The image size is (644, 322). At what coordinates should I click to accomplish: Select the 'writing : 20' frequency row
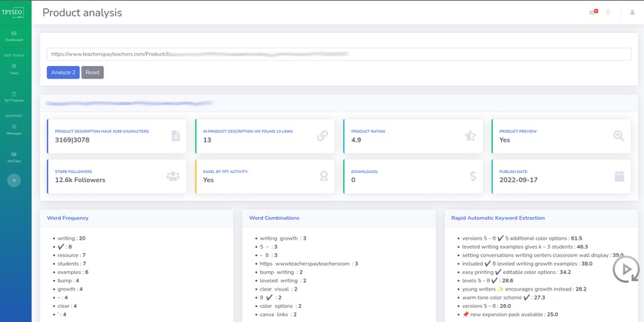tap(71, 238)
